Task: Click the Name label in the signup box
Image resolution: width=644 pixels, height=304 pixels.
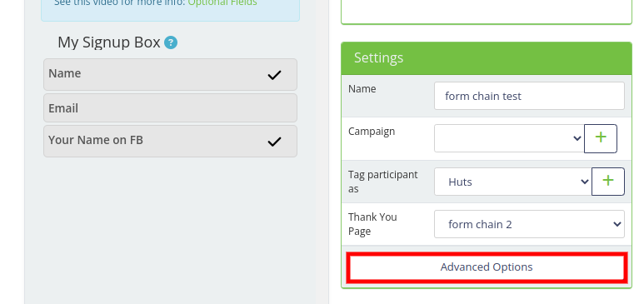Action: point(65,73)
